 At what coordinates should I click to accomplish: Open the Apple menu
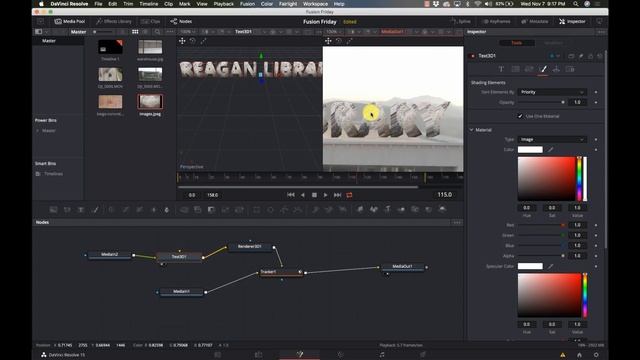41,4
